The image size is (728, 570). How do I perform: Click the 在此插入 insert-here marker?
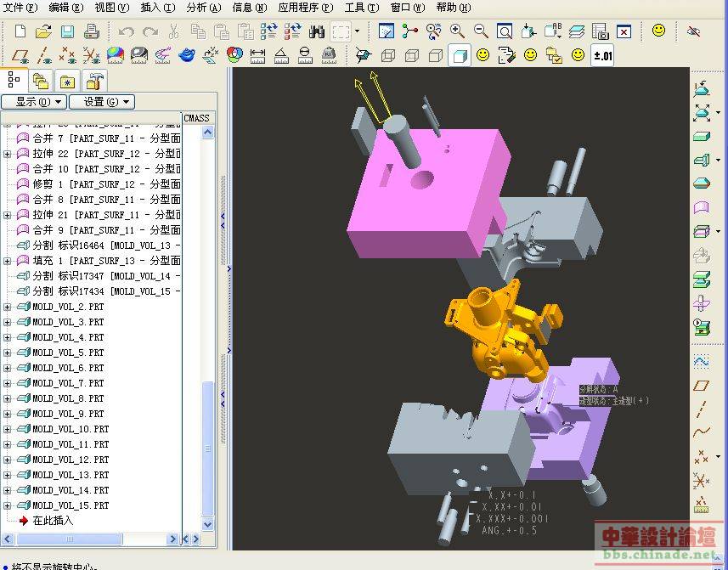[x=53, y=520]
